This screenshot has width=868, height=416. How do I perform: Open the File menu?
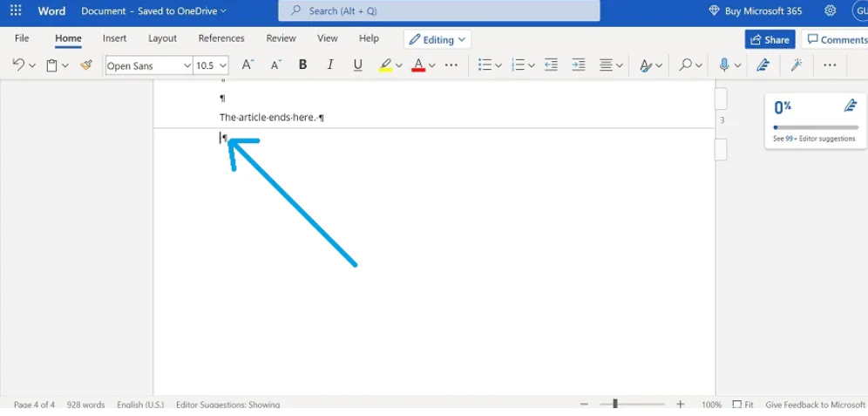click(22, 38)
